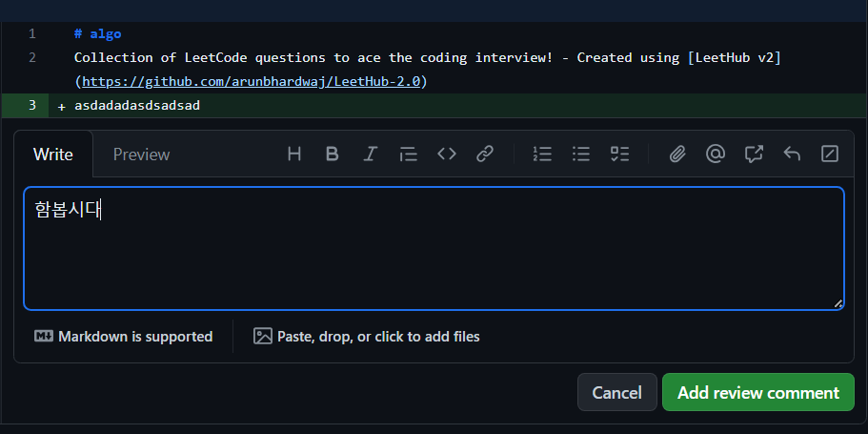Attach files with the paperclip icon

(x=677, y=154)
